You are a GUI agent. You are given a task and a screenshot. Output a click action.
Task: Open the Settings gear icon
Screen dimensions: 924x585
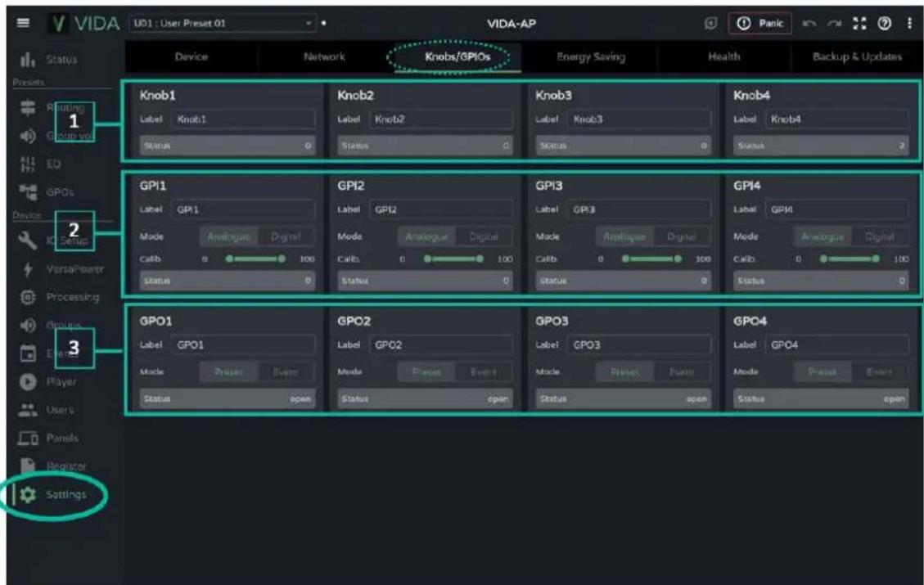(27, 494)
